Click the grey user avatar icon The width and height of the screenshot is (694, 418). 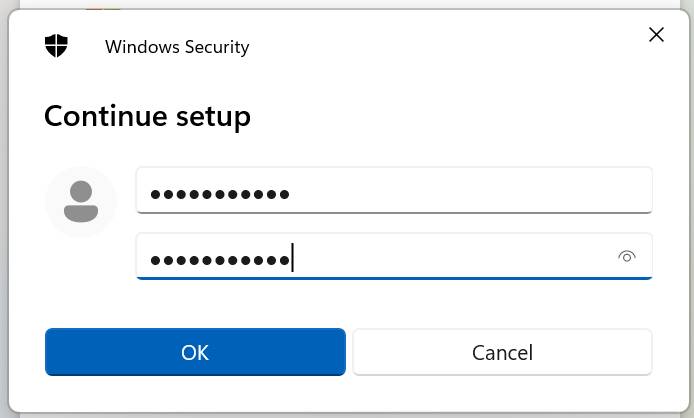[x=81, y=201]
